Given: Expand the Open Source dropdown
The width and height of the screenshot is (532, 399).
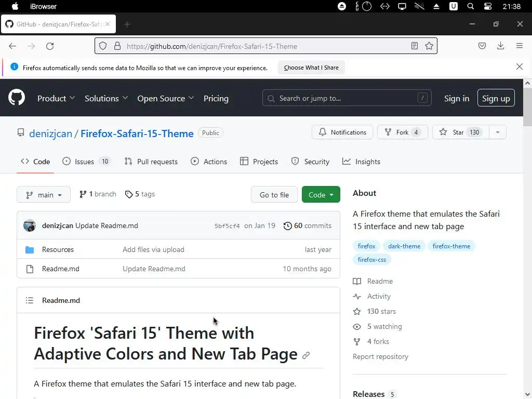Looking at the screenshot, I should click(166, 98).
